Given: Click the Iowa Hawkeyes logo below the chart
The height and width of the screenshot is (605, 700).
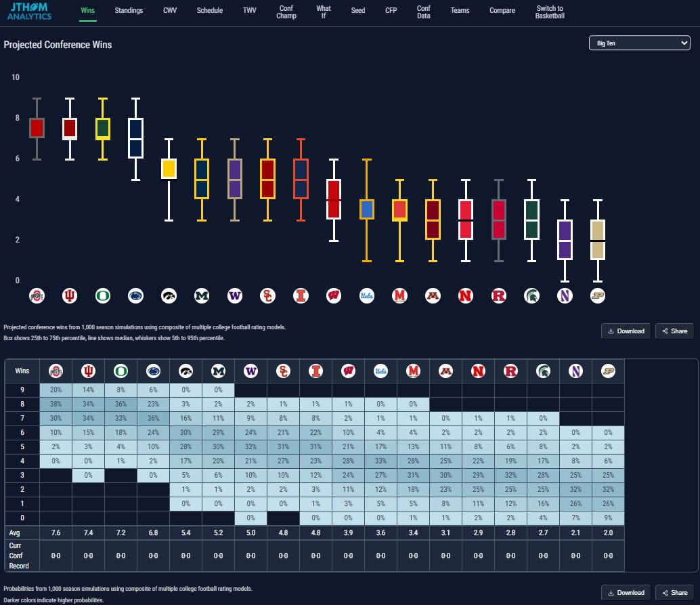Looking at the screenshot, I should pyautogui.click(x=169, y=296).
